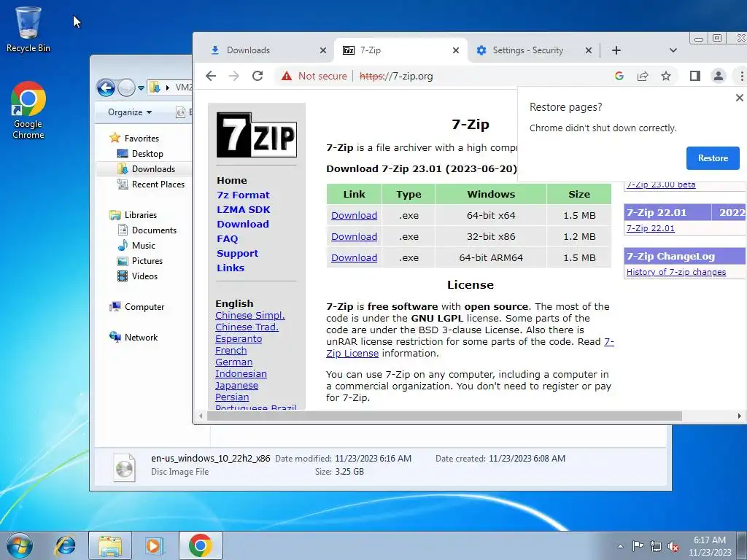The width and height of the screenshot is (747, 560).
Task: Launch Internet Explorer from taskbar
Action: [65, 545]
